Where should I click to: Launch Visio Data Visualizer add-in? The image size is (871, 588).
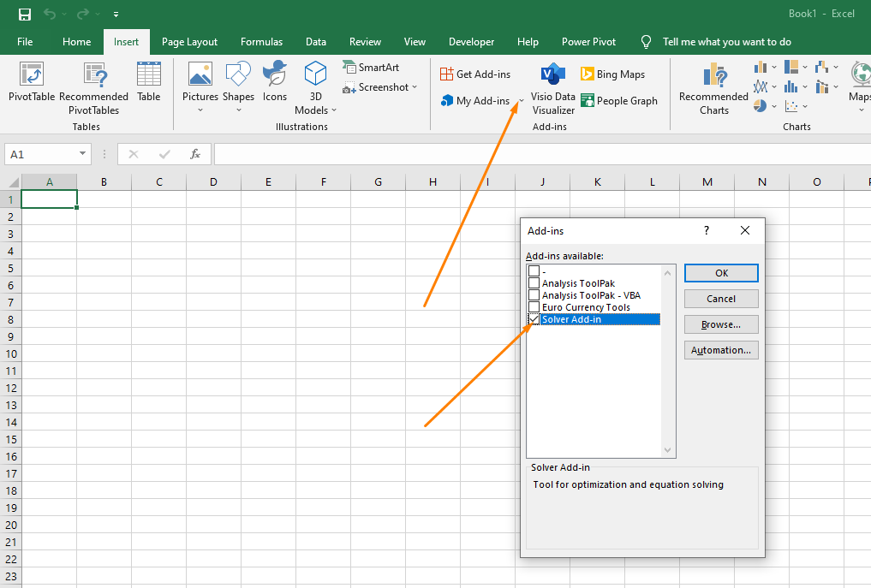pyautogui.click(x=552, y=88)
